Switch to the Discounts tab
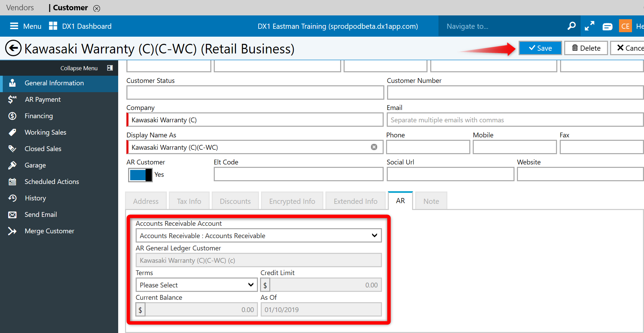This screenshot has height=333, width=644. click(235, 201)
